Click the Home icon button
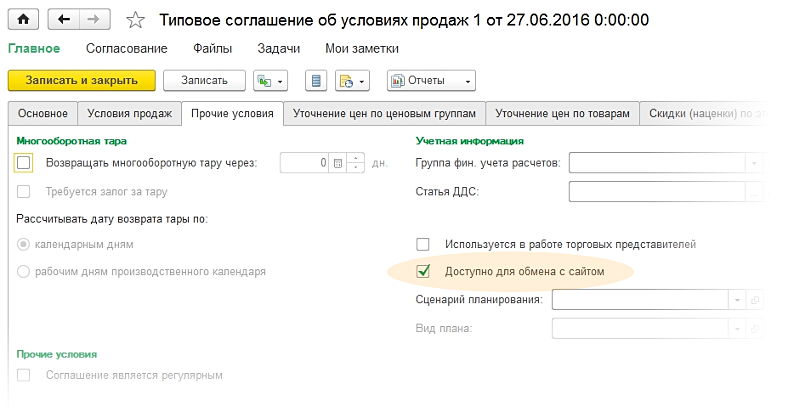The width and height of the screenshot is (811, 412). 24,19
